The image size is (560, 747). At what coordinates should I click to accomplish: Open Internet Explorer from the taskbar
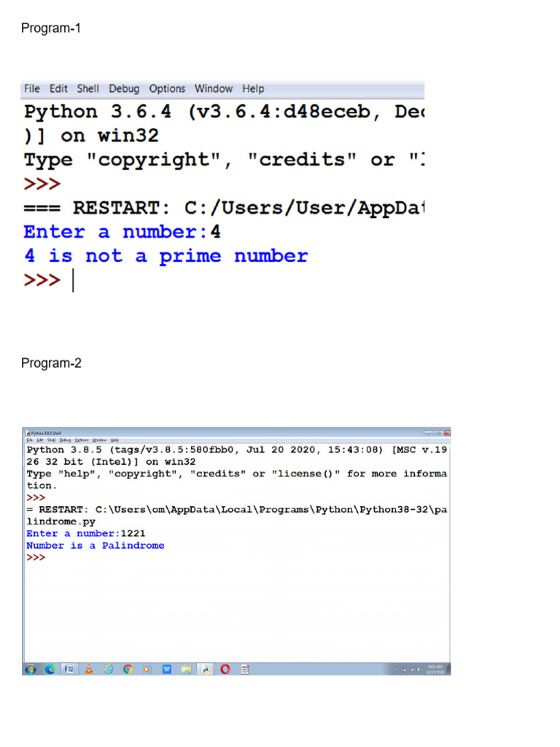point(109,670)
